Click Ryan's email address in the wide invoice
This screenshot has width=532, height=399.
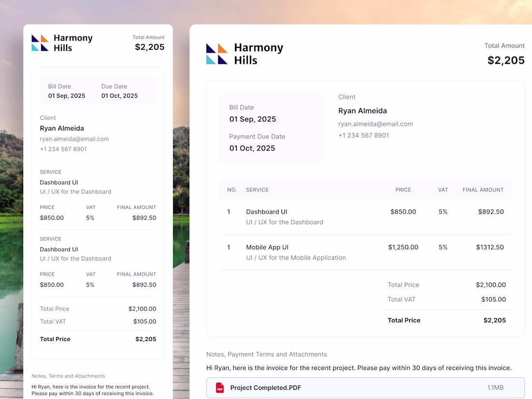[x=375, y=124]
